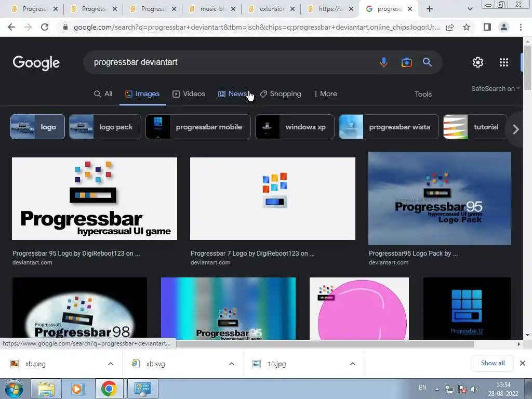This screenshot has width=532, height=399.
Task: Open the Progressbar 98 thumbnail
Action: pyautogui.click(x=79, y=309)
